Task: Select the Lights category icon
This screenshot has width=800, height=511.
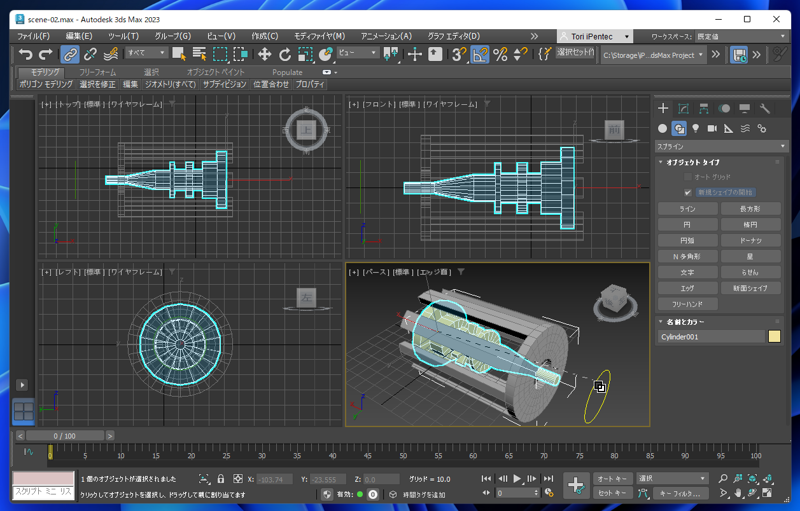Action: point(695,129)
